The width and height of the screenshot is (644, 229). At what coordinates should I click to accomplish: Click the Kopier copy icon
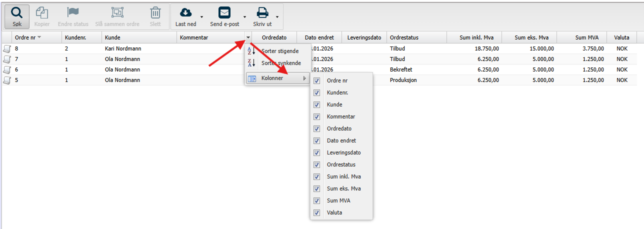click(x=42, y=13)
